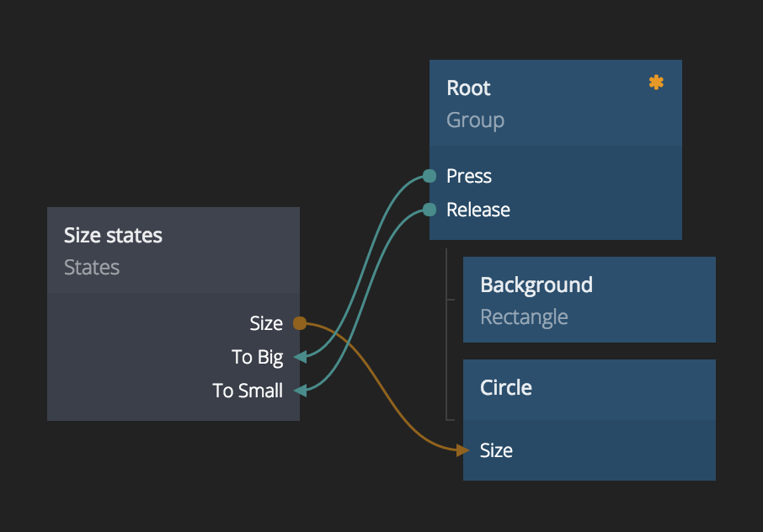Click the Release output port dot

point(430,210)
